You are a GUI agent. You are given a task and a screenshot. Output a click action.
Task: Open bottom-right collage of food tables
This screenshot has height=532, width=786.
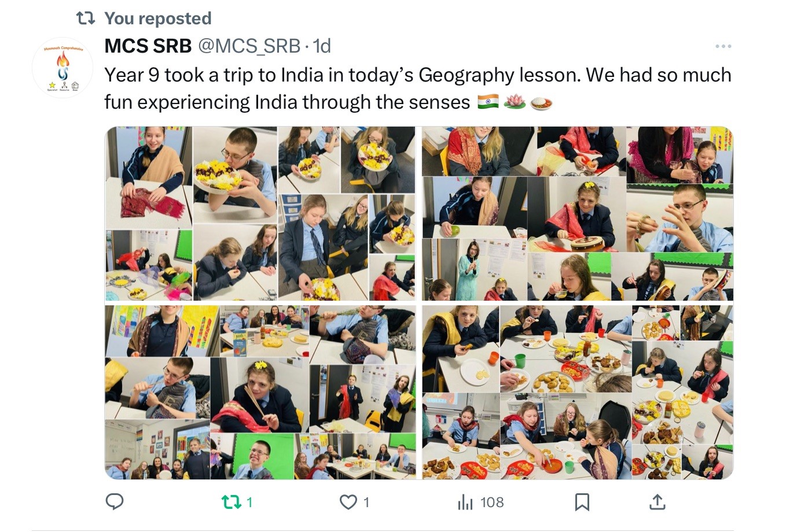click(x=578, y=393)
